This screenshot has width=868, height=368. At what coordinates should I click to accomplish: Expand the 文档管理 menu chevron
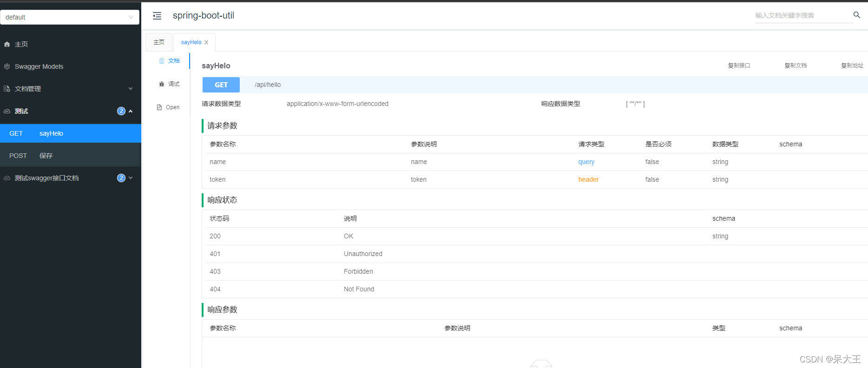pyautogui.click(x=131, y=89)
